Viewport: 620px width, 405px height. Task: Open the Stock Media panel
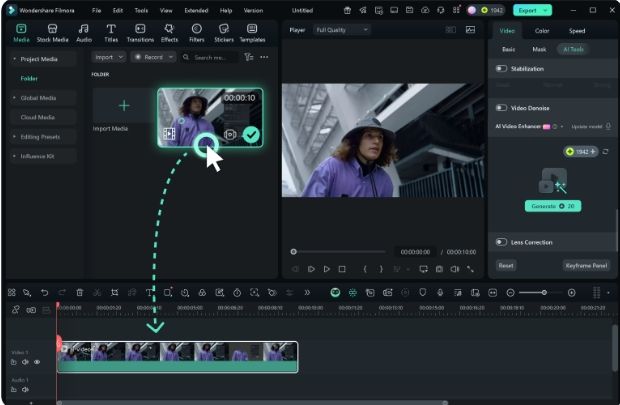tap(52, 32)
